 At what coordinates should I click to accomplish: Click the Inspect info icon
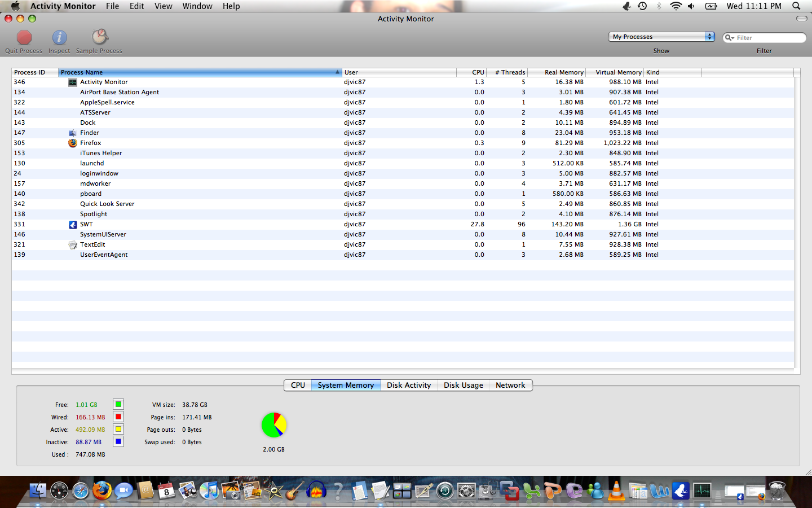pyautogui.click(x=60, y=37)
